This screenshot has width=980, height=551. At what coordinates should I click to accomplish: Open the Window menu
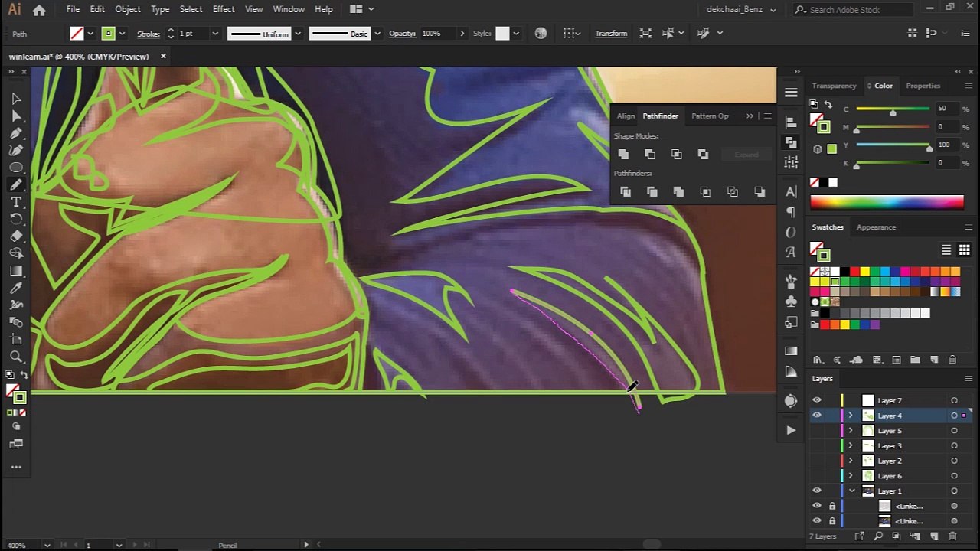pos(289,9)
